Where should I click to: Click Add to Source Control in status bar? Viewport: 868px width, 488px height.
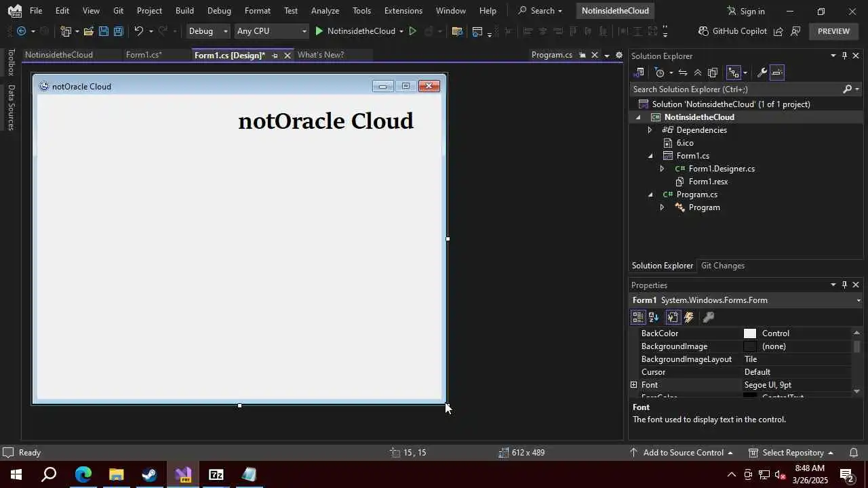[683, 453]
